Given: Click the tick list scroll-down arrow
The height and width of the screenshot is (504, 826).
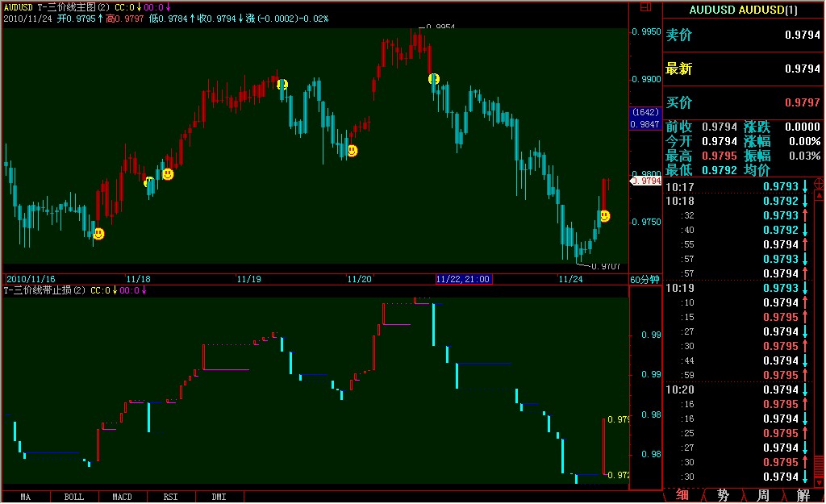Looking at the screenshot, I should [820, 482].
